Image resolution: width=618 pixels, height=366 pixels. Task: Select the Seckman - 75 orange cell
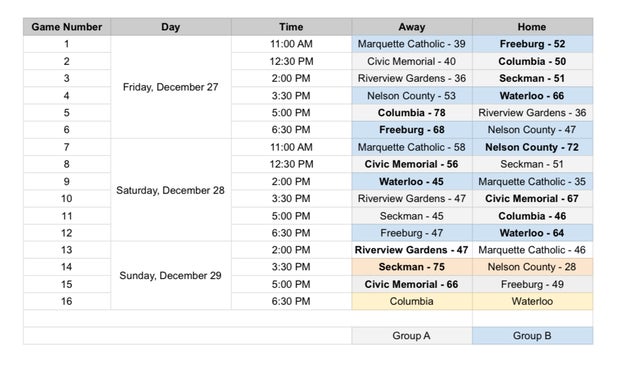(412, 267)
